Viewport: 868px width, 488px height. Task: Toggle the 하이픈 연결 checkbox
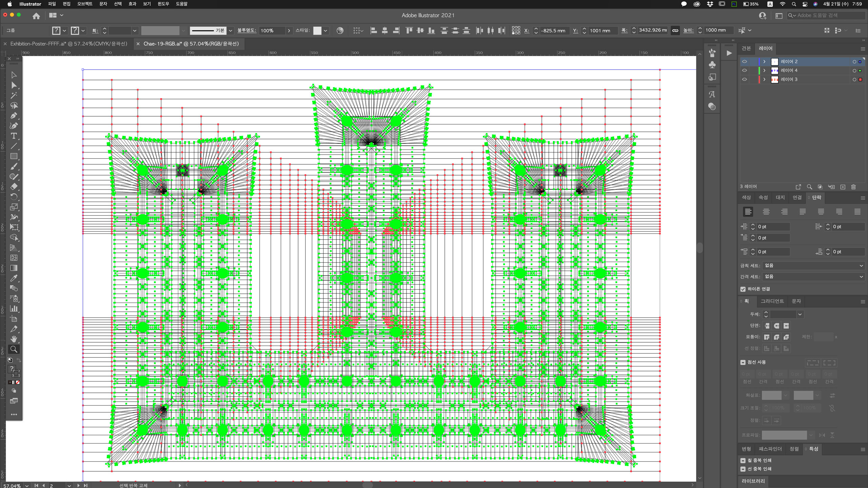pos(743,289)
